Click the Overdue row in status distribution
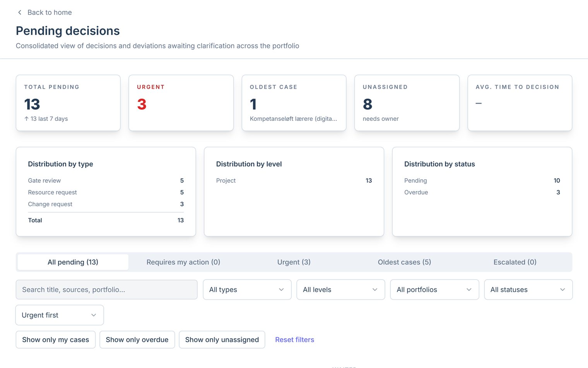This screenshot has width=588, height=368. pos(482,193)
